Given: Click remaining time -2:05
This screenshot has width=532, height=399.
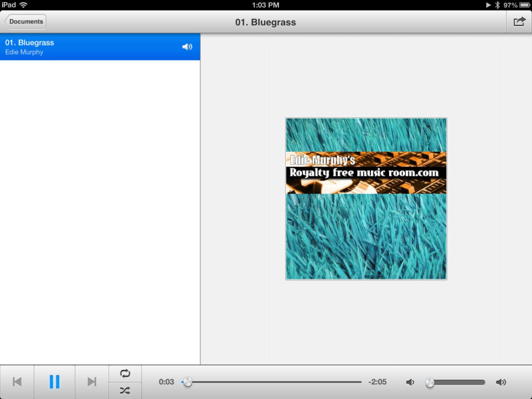Looking at the screenshot, I should click(377, 382).
